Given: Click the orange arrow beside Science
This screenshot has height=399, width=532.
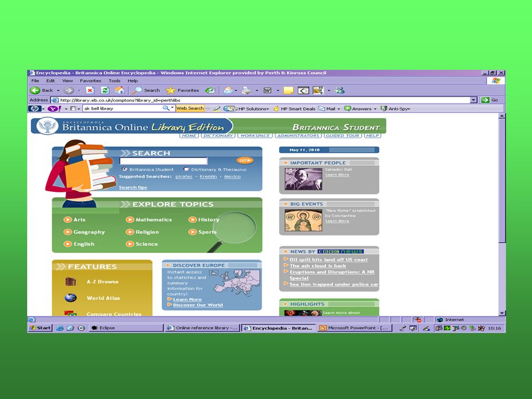Looking at the screenshot, I should coord(130,244).
